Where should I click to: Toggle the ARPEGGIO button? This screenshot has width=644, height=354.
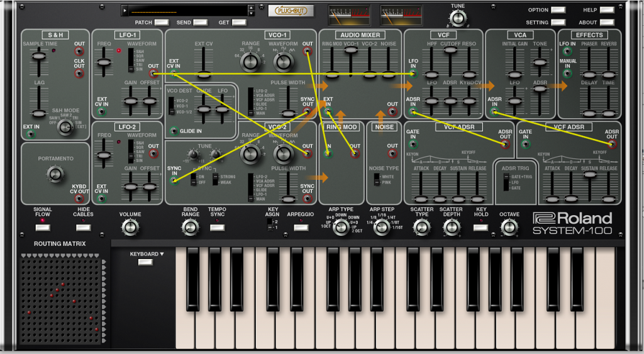[x=301, y=228]
